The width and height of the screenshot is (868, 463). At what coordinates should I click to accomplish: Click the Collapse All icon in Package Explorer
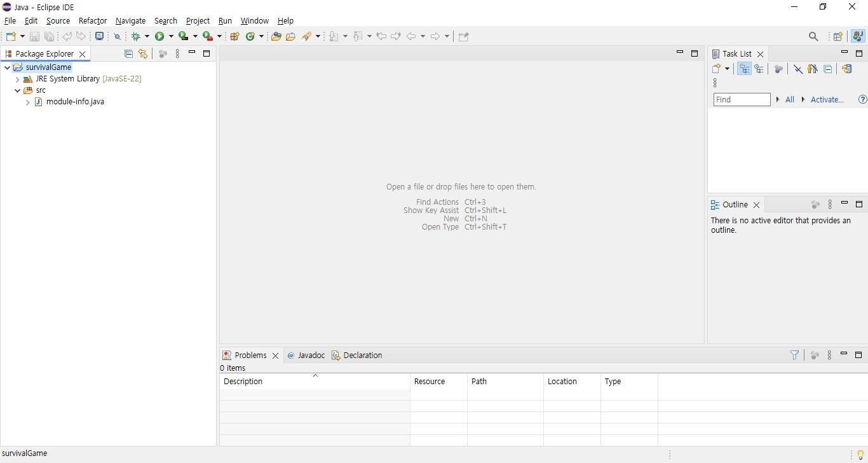128,54
